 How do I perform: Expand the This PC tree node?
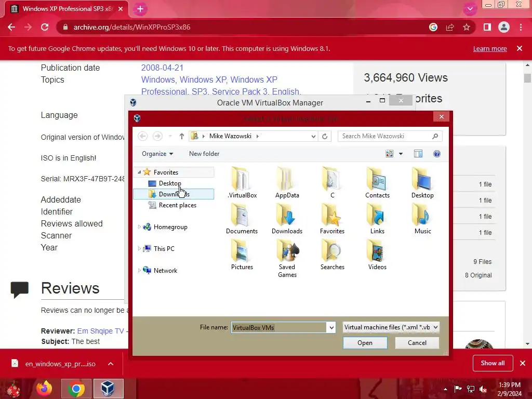coord(139,249)
